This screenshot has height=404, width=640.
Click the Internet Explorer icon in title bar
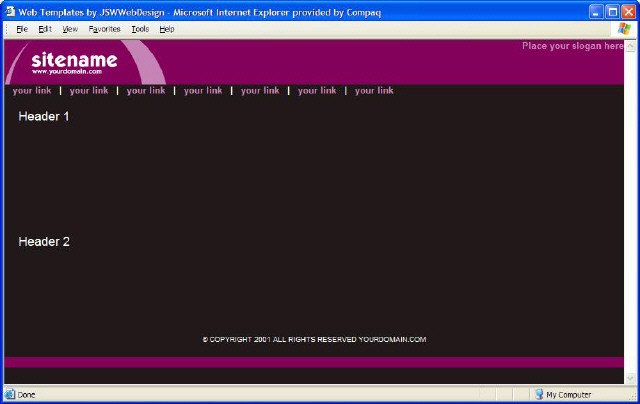[x=10, y=11]
